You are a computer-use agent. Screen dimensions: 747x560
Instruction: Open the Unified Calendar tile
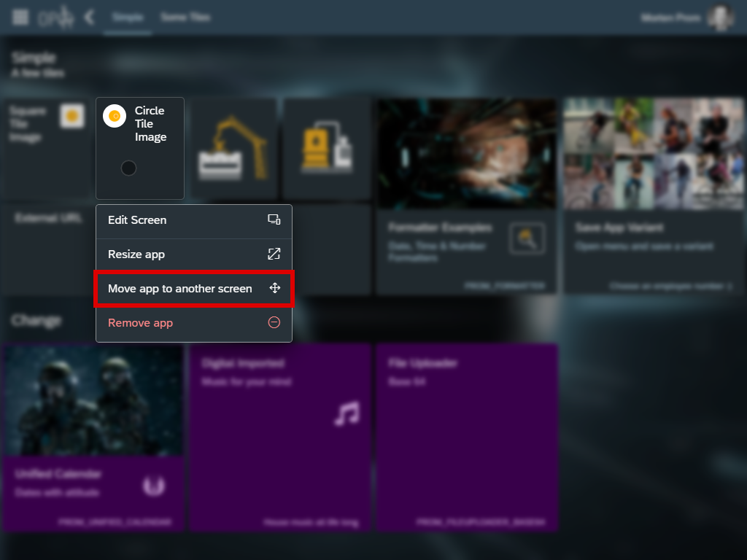(x=93, y=437)
